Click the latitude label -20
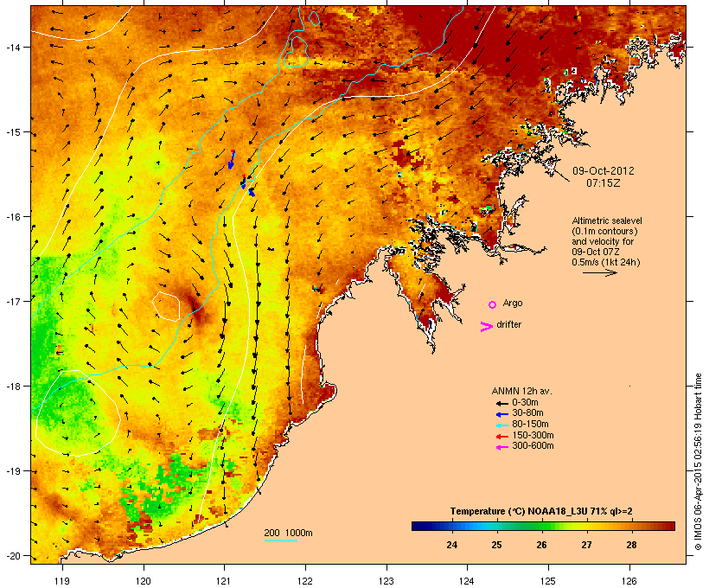 pos(12,555)
